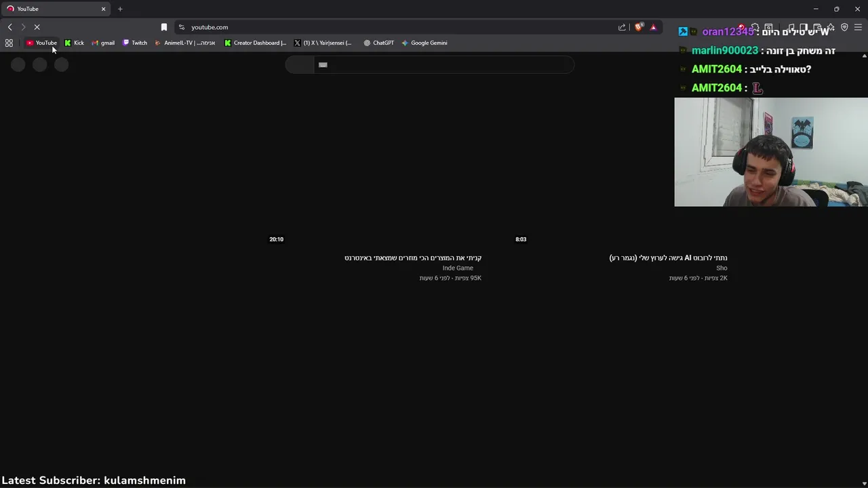Open site settings icon in address bar
The height and width of the screenshot is (488, 868).
click(x=181, y=27)
